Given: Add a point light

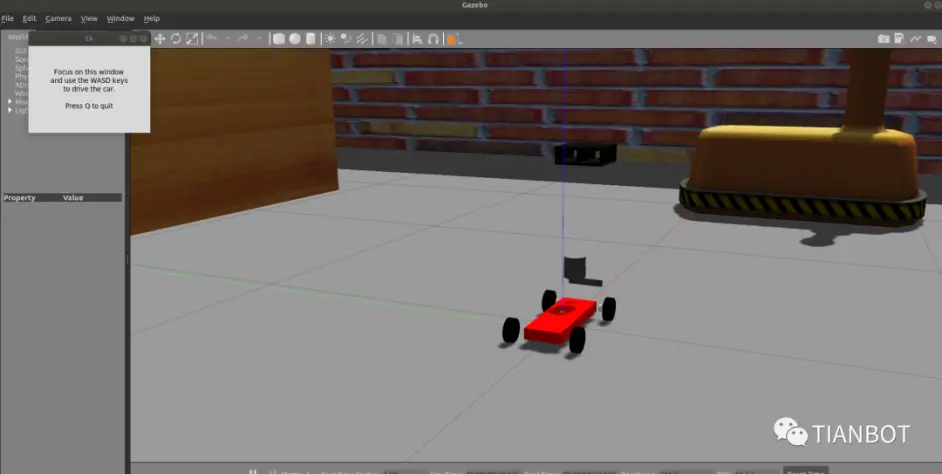Looking at the screenshot, I should (x=330, y=39).
